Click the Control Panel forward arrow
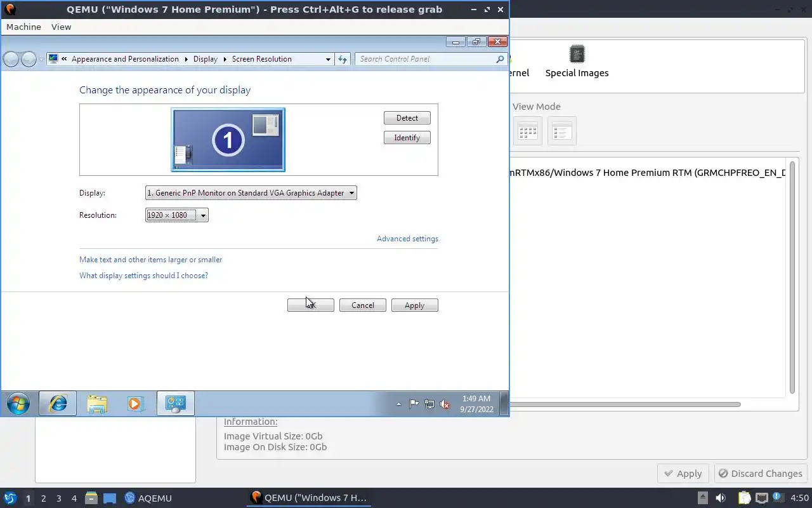 pyautogui.click(x=29, y=59)
